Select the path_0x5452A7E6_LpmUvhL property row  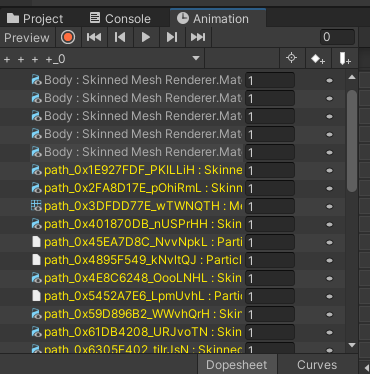click(172, 296)
